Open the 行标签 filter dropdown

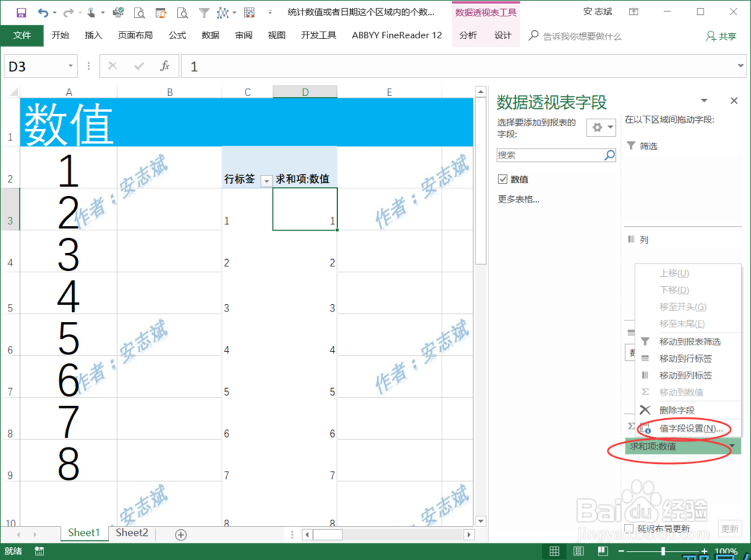(x=267, y=181)
